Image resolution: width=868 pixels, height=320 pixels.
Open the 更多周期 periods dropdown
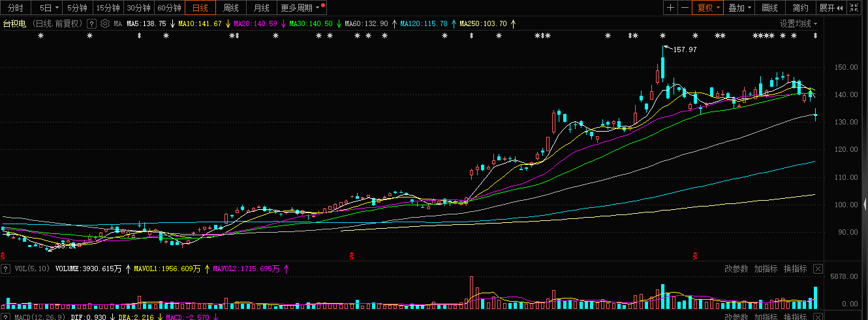(x=301, y=8)
